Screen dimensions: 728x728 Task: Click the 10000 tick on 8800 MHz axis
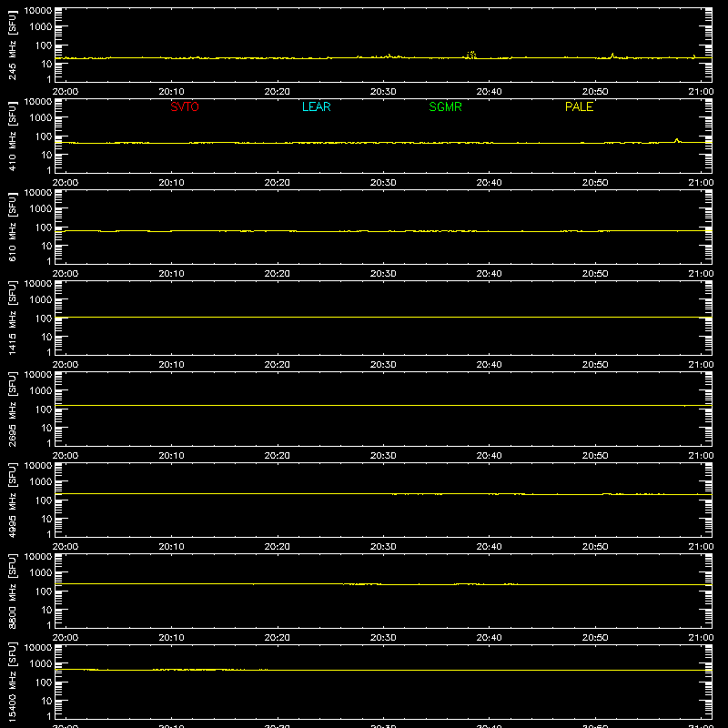click(38, 557)
